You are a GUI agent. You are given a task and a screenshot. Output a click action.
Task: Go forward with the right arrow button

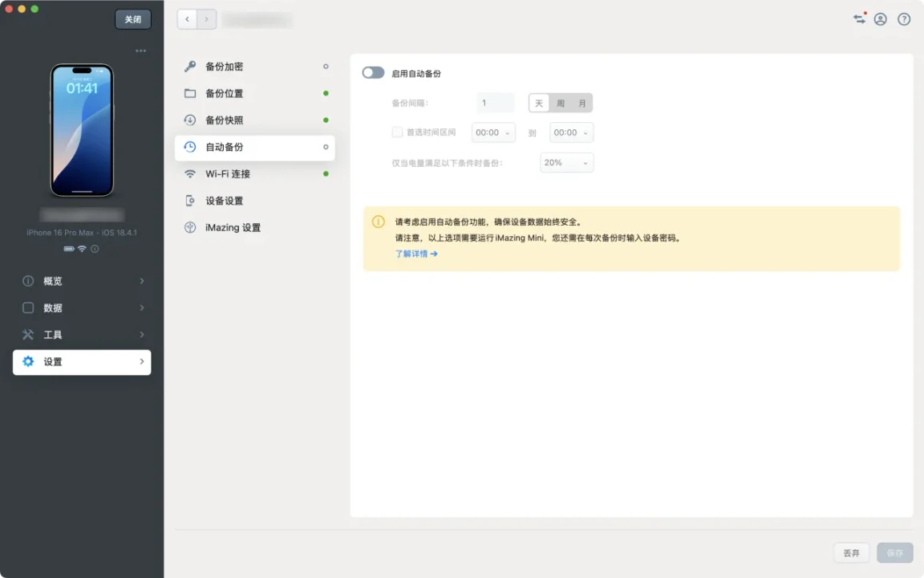click(x=206, y=19)
